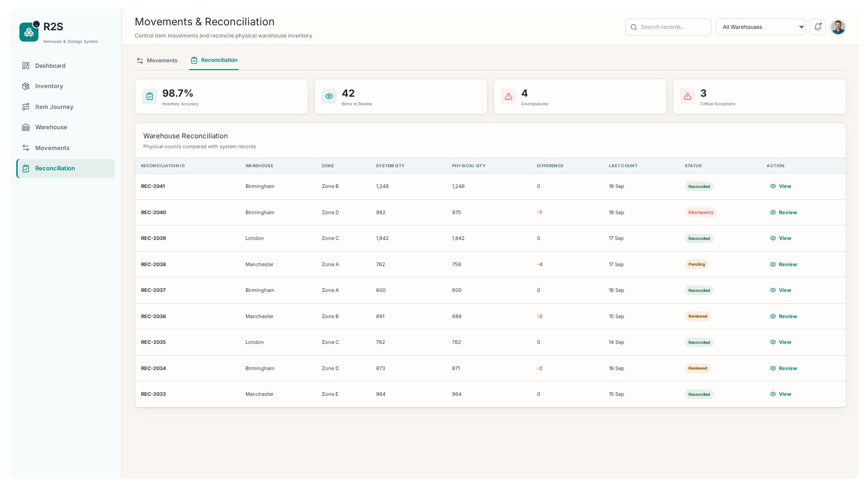Click the Reconciliation sidebar icon
Viewport: 868px width, 488px height.
(x=26, y=168)
